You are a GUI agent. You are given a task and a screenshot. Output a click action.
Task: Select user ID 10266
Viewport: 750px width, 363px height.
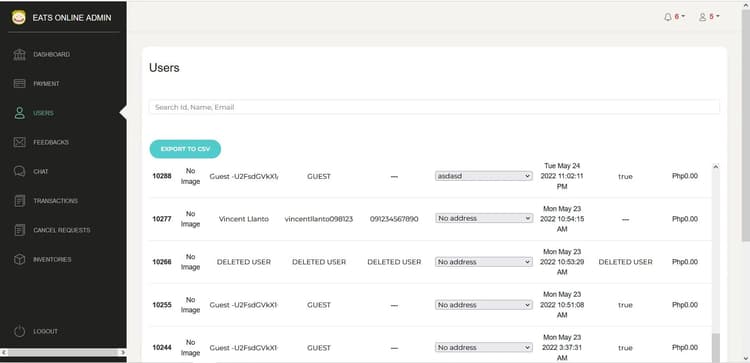pyautogui.click(x=162, y=262)
